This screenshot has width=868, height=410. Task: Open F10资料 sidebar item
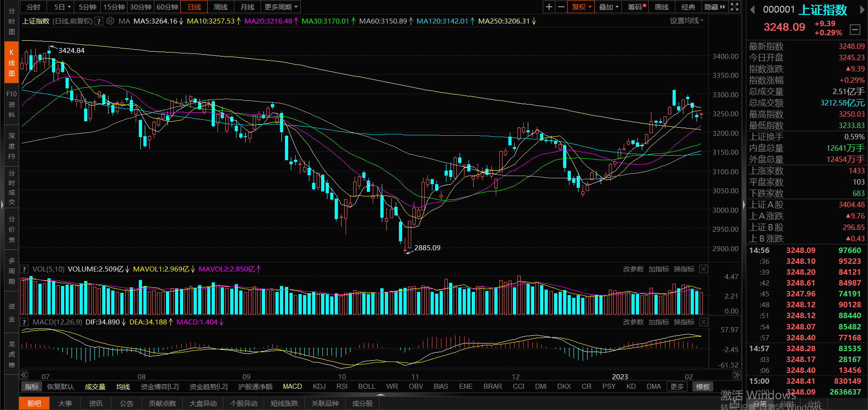pos(11,105)
